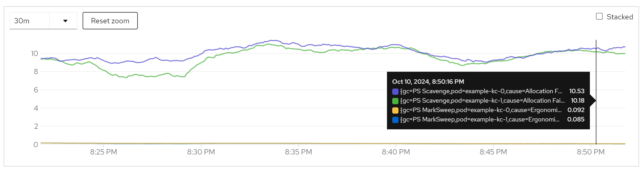Click the 8:50 PM x-axis label

(x=591, y=152)
